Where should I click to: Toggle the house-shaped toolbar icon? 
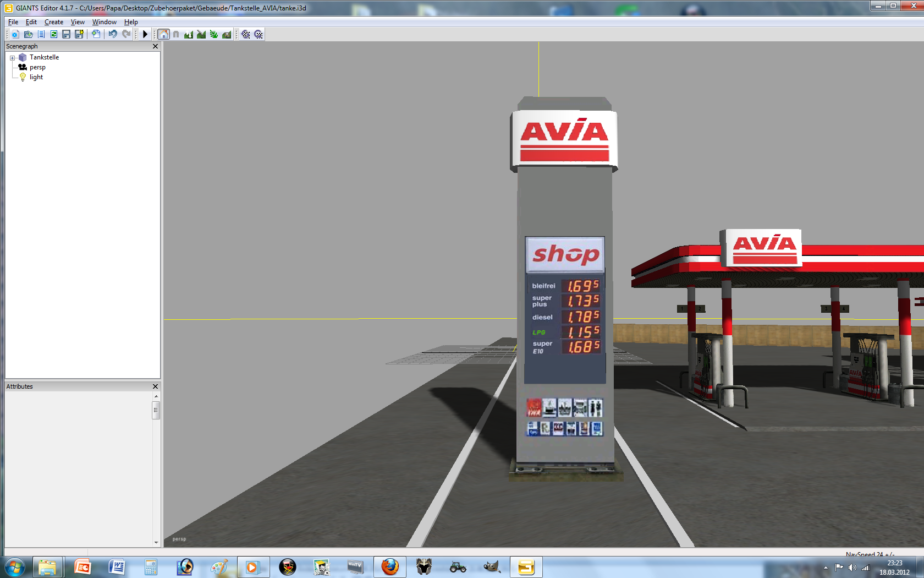tap(164, 34)
